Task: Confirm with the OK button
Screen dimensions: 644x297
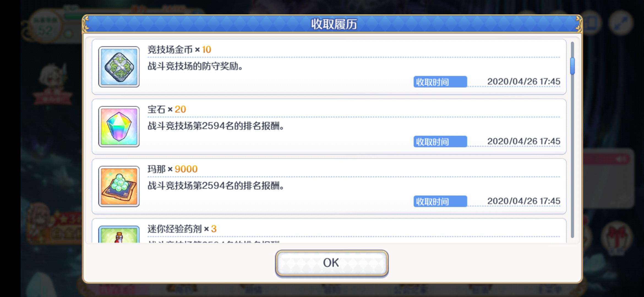Action: tap(332, 263)
